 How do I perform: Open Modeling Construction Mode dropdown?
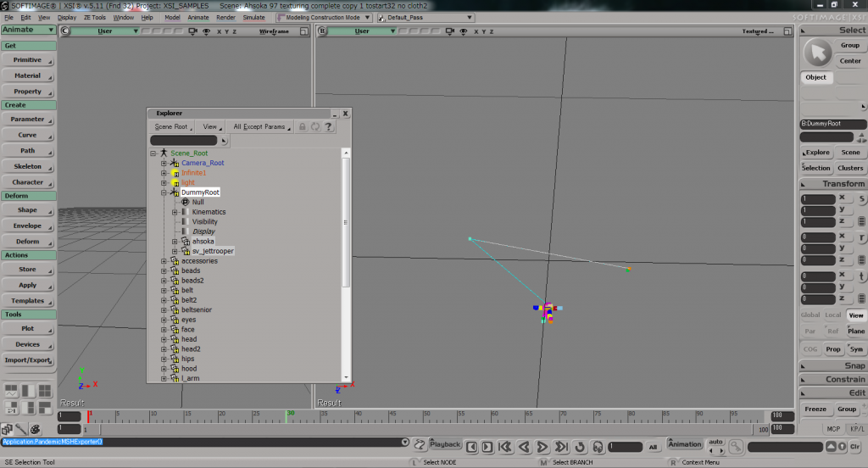(x=324, y=18)
